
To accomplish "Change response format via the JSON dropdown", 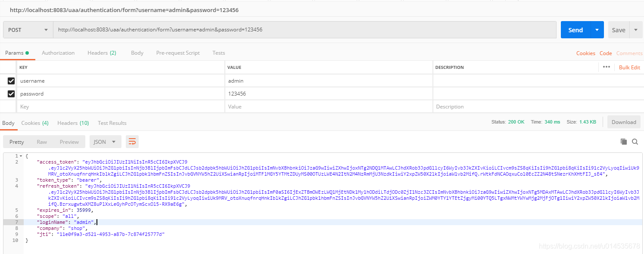I will point(105,141).
